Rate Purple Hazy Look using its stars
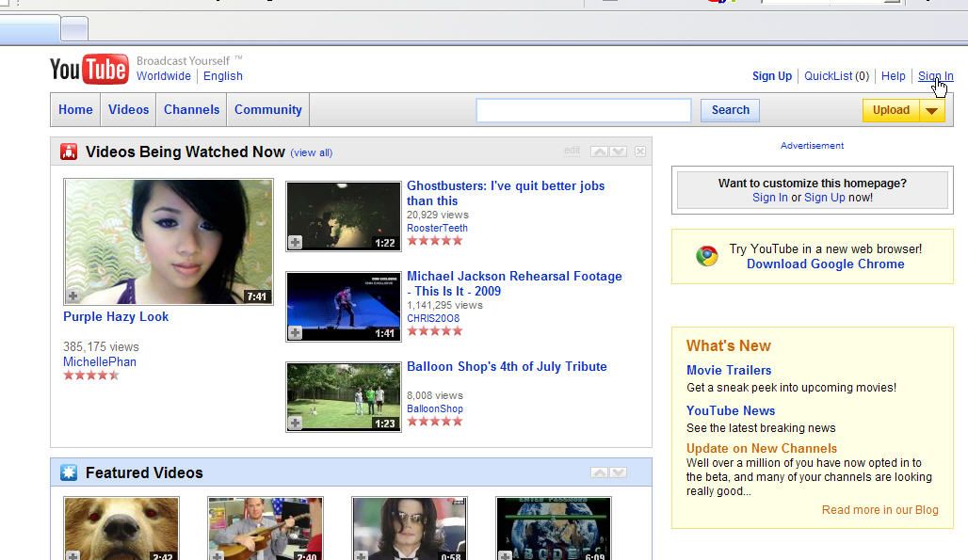This screenshot has width=968, height=560. pos(90,375)
